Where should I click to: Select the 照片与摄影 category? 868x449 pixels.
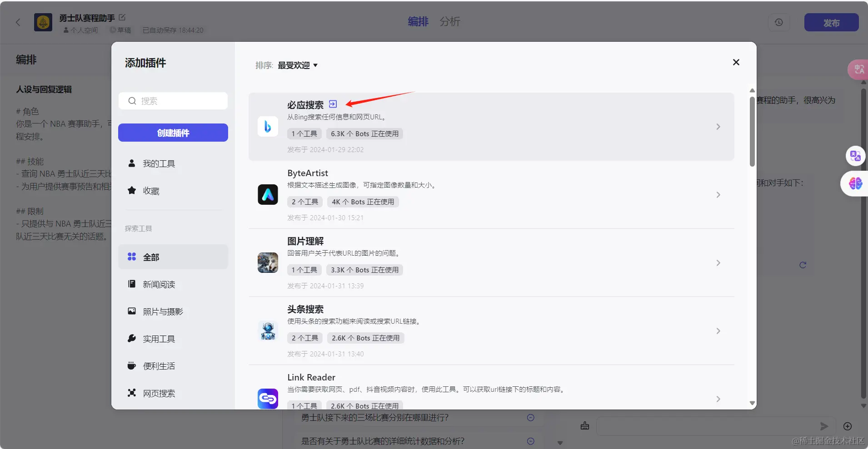click(x=173, y=311)
